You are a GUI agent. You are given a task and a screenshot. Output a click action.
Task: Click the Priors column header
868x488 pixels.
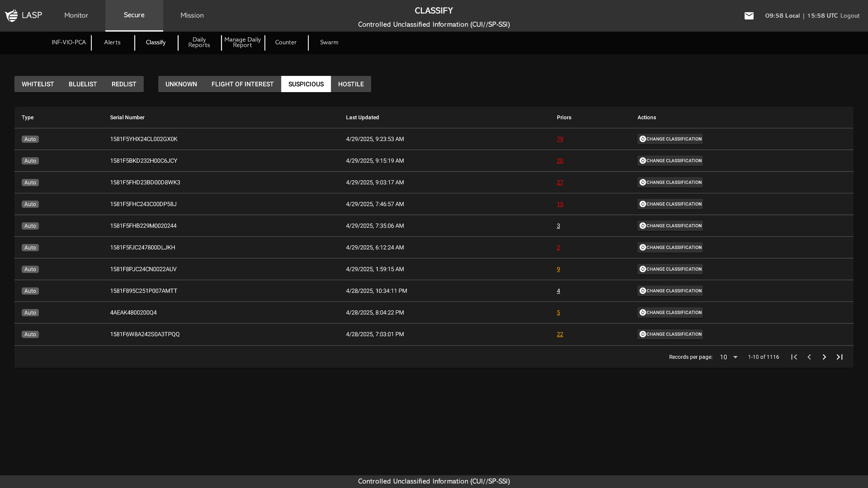point(564,118)
